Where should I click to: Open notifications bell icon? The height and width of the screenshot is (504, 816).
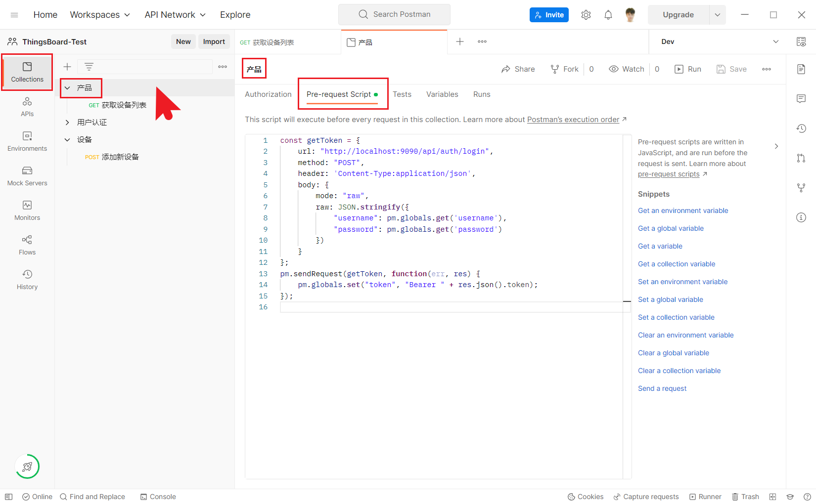pyautogui.click(x=608, y=15)
